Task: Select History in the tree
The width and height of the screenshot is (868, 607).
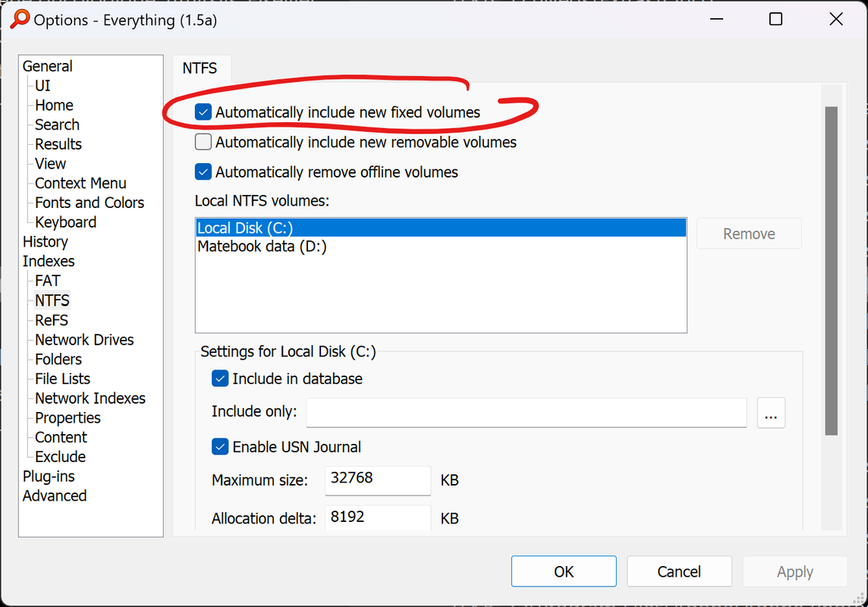Action: [x=46, y=242]
